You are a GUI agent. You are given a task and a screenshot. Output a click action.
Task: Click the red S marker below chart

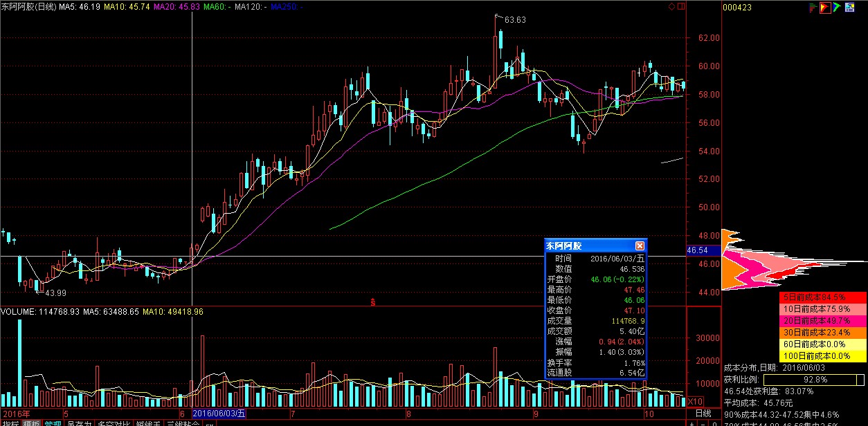(x=372, y=302)
